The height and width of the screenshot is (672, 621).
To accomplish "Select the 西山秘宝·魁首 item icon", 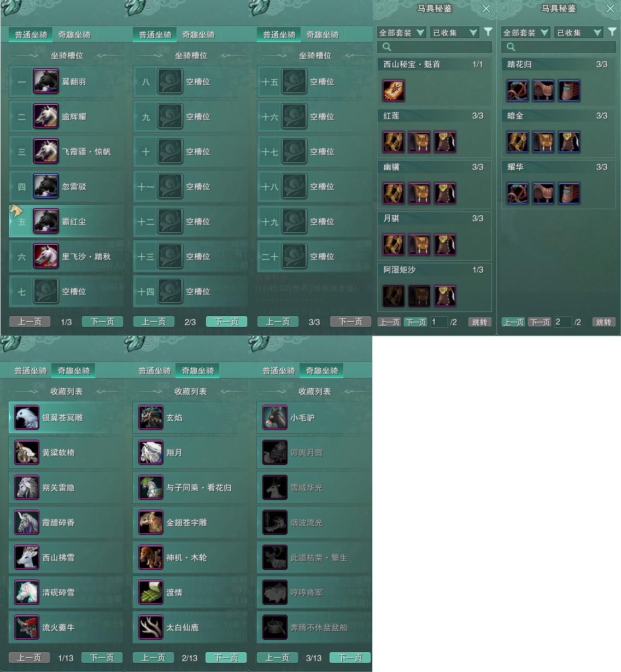I will point(394,91).
